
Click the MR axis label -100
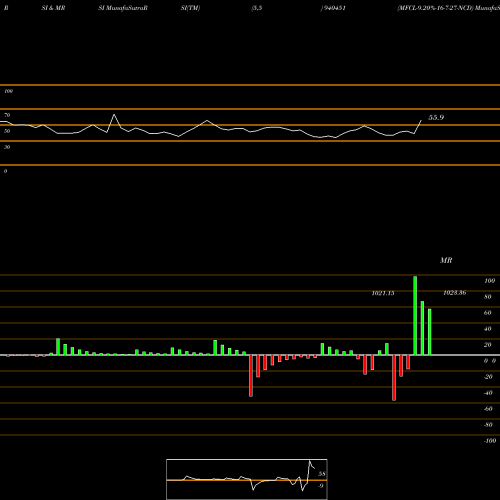coord(490,441)
